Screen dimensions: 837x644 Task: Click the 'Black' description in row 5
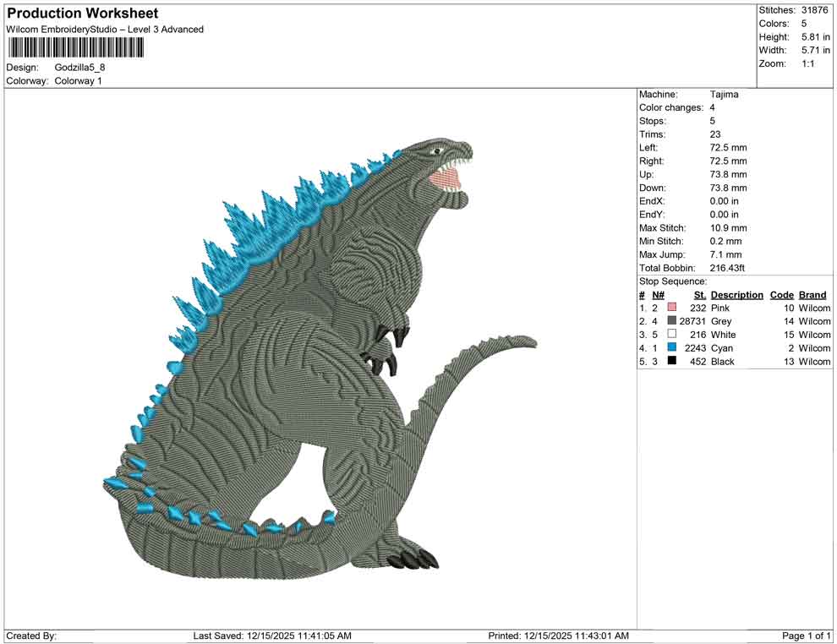pos(723,361)
